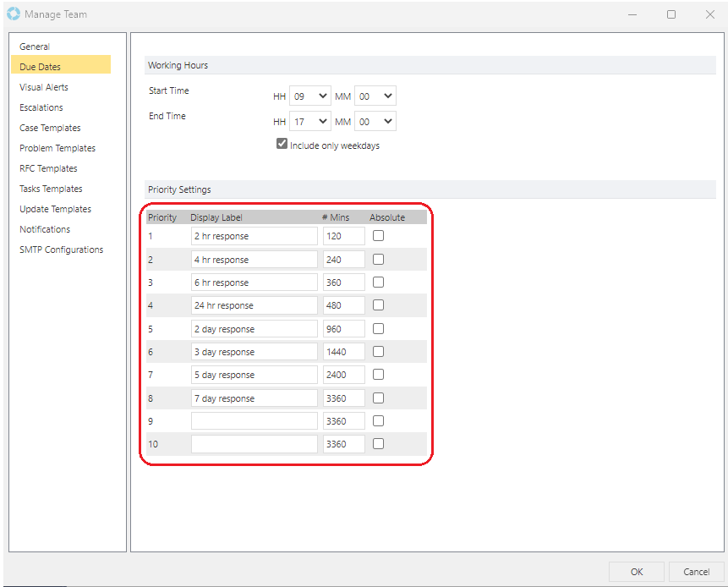Viewport: 728px width, 587px height.
Task: Tick the Absolute checkbox for priority 5
Action: point(378,329)
